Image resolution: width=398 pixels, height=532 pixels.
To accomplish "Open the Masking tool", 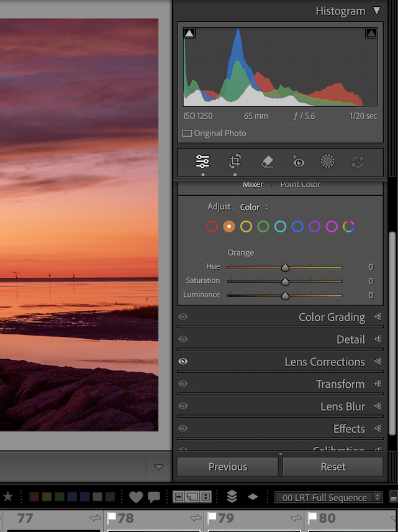I will tap(327, 161).
